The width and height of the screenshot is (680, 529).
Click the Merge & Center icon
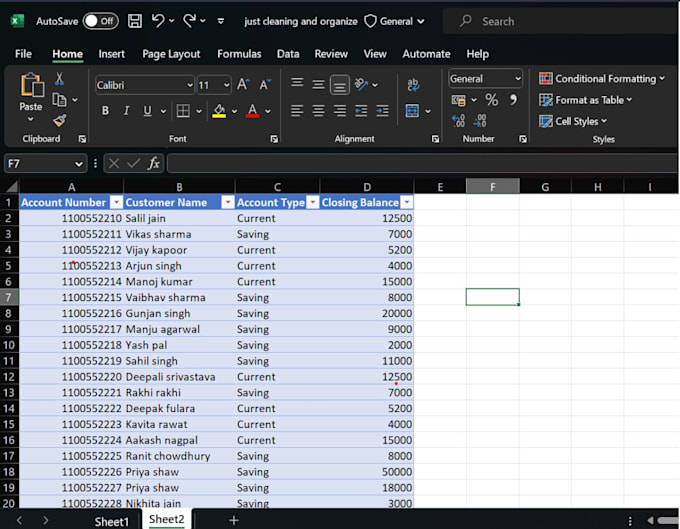tap(412, 111)
